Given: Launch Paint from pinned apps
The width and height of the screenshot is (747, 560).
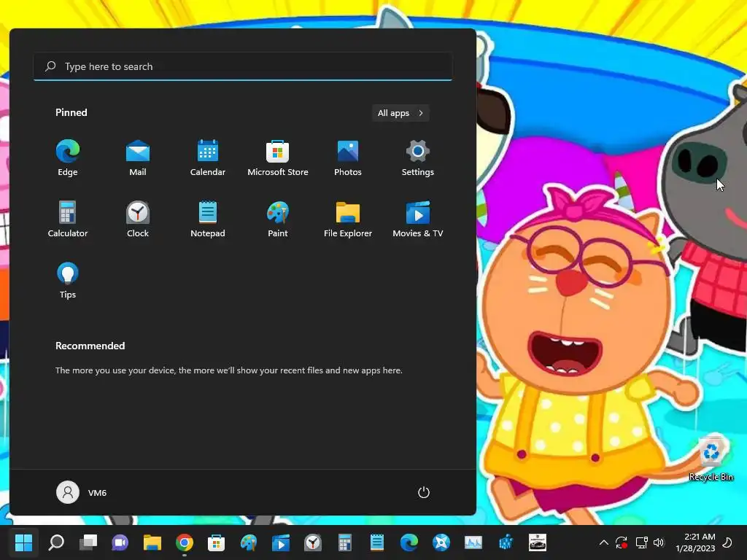Looking at the screenshot, I should (278, 219).
